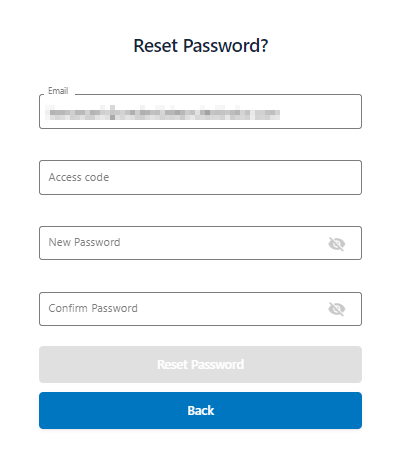Activate the Confirm Password input box
Image resolution: width=393 pixels, height=456 pixels.
pos(200,309)
